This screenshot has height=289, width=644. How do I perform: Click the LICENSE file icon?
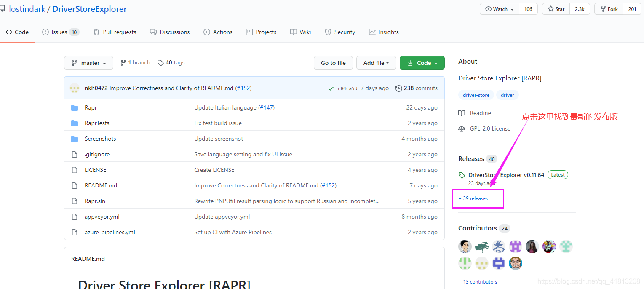75,170
